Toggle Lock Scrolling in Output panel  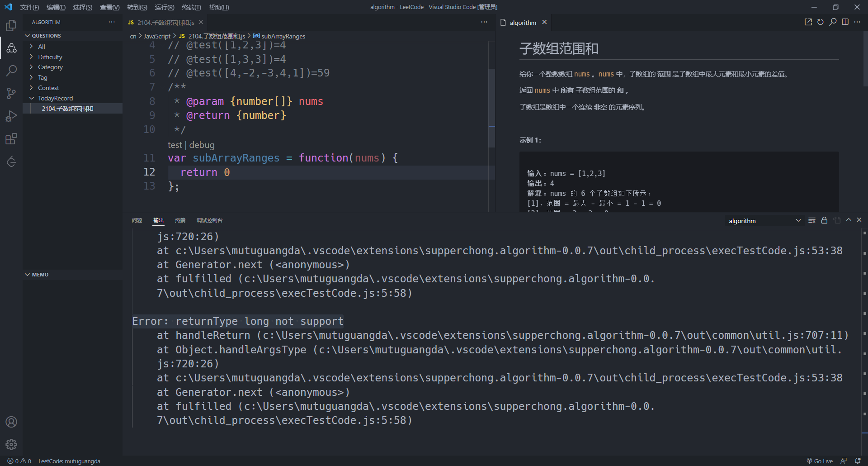pos(824,220)
